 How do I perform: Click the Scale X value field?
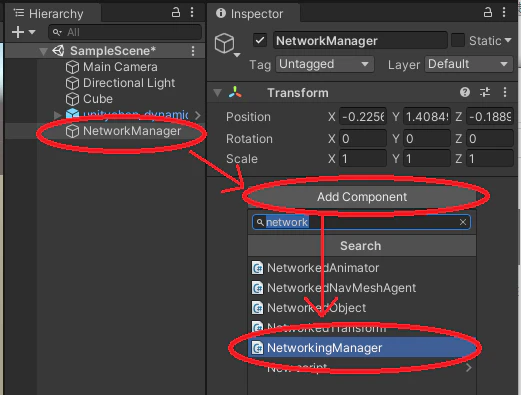tap(363, 159)
